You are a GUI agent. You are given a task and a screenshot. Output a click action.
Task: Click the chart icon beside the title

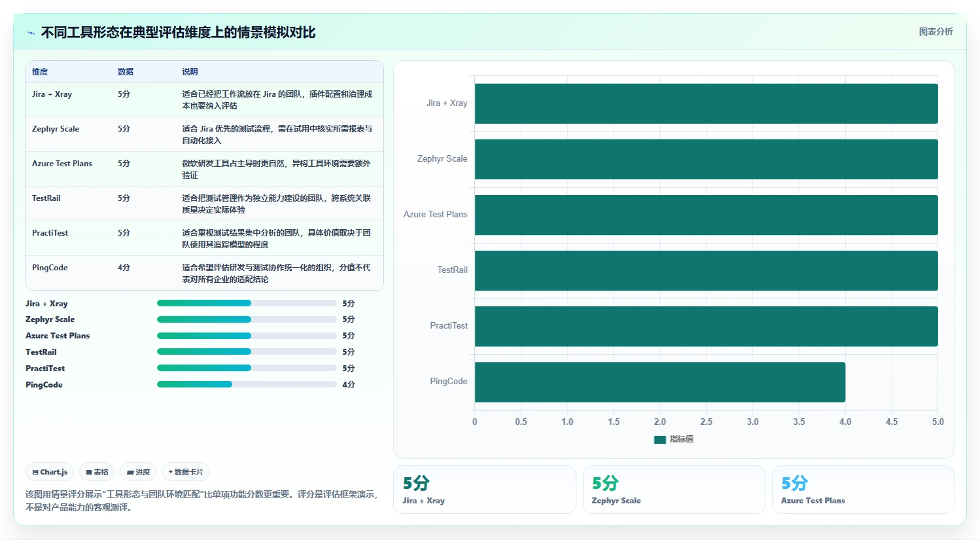pos(31,33)
